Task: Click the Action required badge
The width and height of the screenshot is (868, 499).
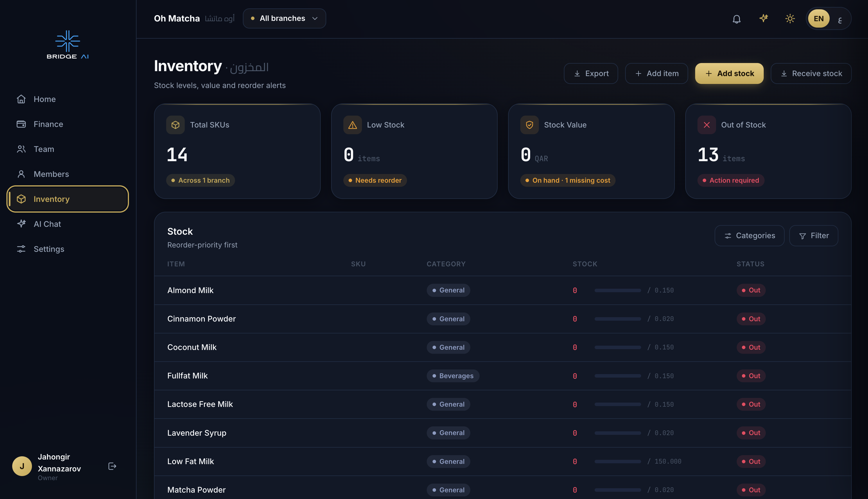Action: [731, 180]
